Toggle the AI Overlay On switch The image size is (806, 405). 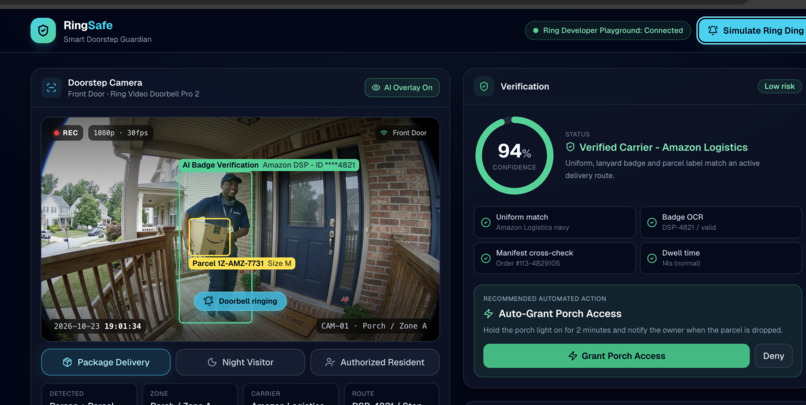coord(402,88)
